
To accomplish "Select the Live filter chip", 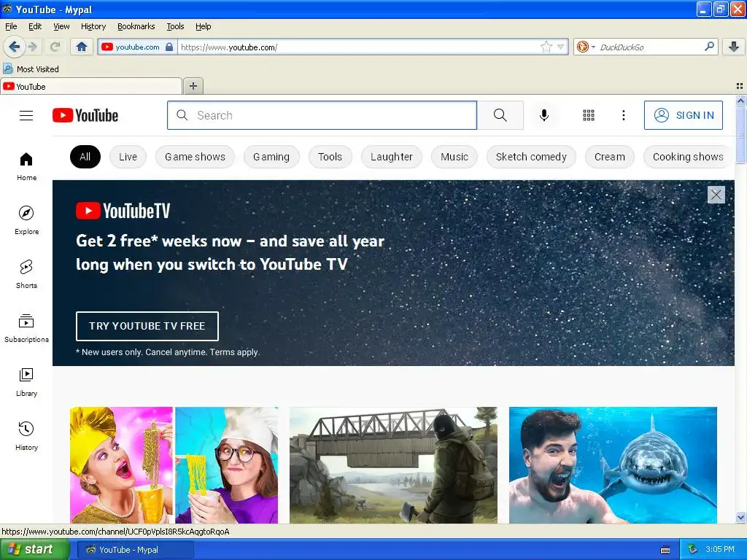I will (128, 157).
